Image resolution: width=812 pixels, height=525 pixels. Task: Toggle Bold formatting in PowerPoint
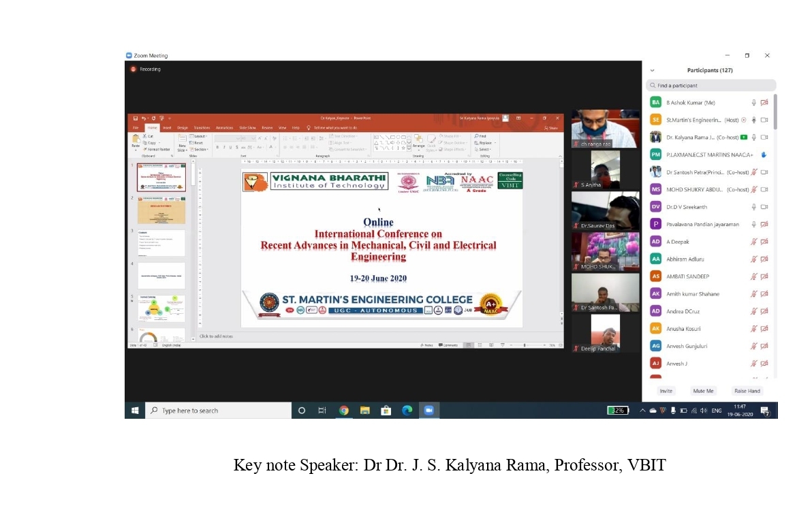click(x=217, y=147)
